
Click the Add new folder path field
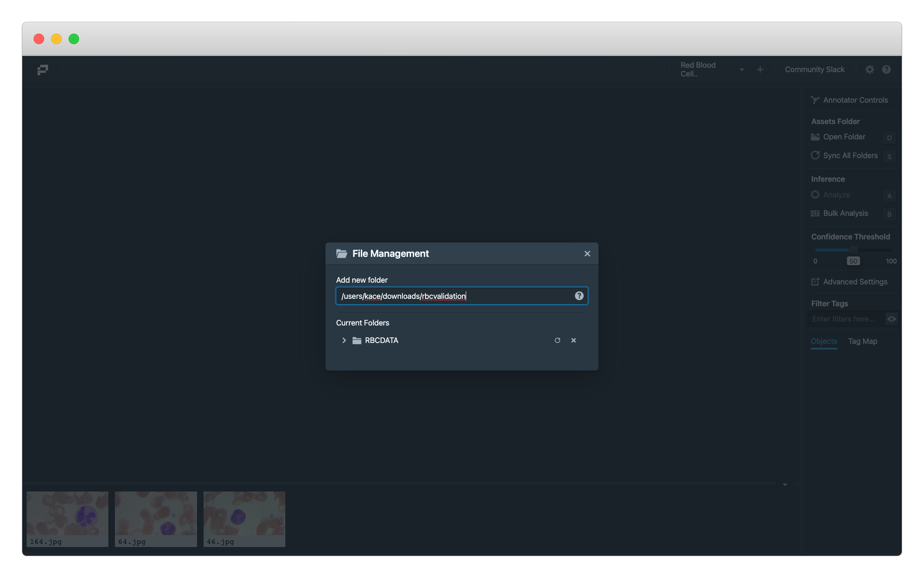coord(462,296)
